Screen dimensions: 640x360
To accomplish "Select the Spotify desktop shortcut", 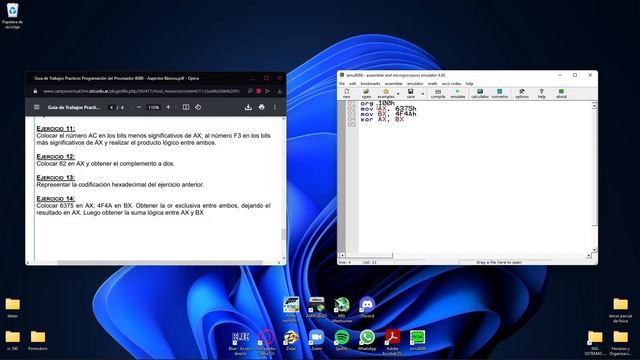I will pyautogui.click(x=342, y=340).
